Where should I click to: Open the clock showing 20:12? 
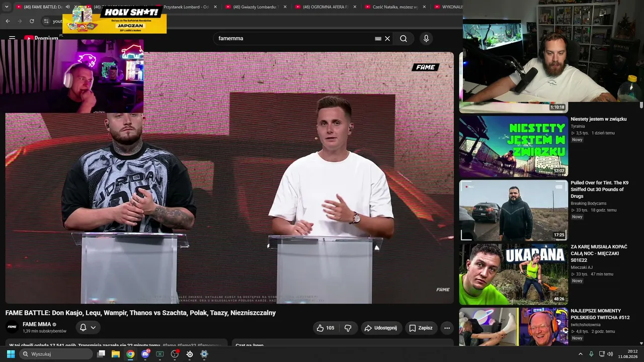point(628,354)
